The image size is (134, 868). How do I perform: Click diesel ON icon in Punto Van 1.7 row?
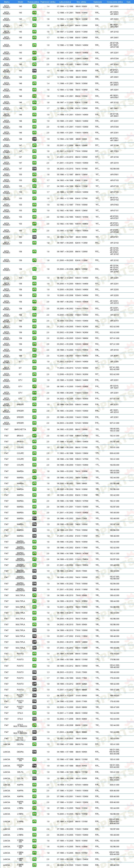click(x=34, y=702)
